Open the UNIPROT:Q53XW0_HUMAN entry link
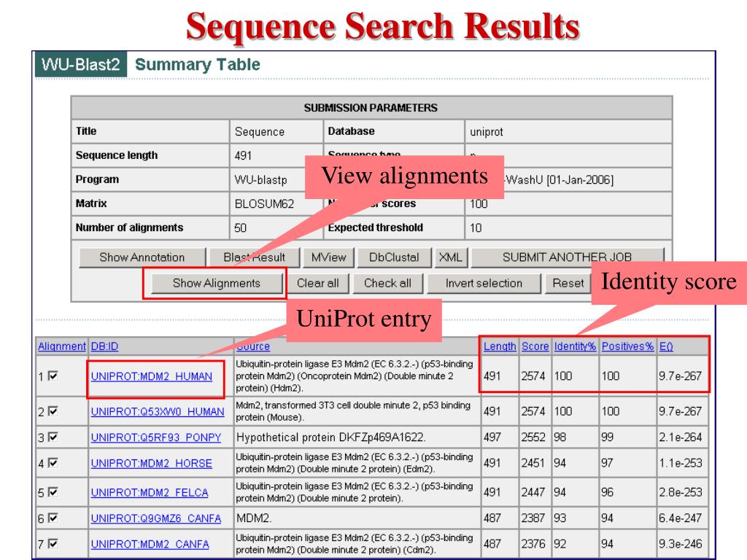Image resolution: width=747 pixels, height=560 pixels. (x=158, y=411)
